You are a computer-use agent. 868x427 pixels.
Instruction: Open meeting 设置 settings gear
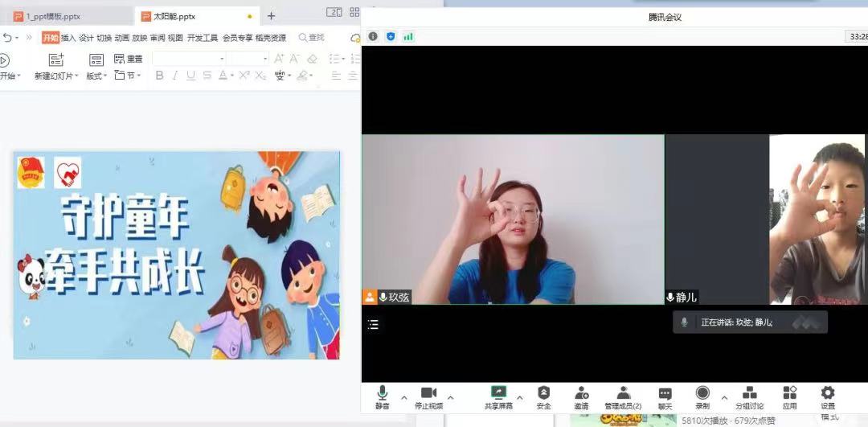[x=828, y=397]
